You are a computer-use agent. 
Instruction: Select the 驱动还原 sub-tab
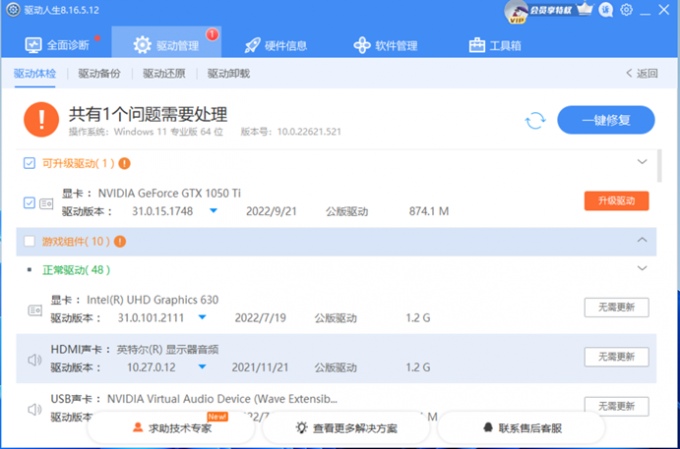coord(164,73)
